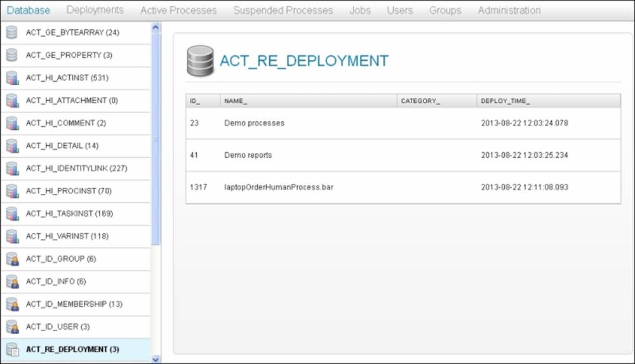This screenshot has width=635, height=364.
Task: Open the Database tab
Action: click(x=29, y=10)
